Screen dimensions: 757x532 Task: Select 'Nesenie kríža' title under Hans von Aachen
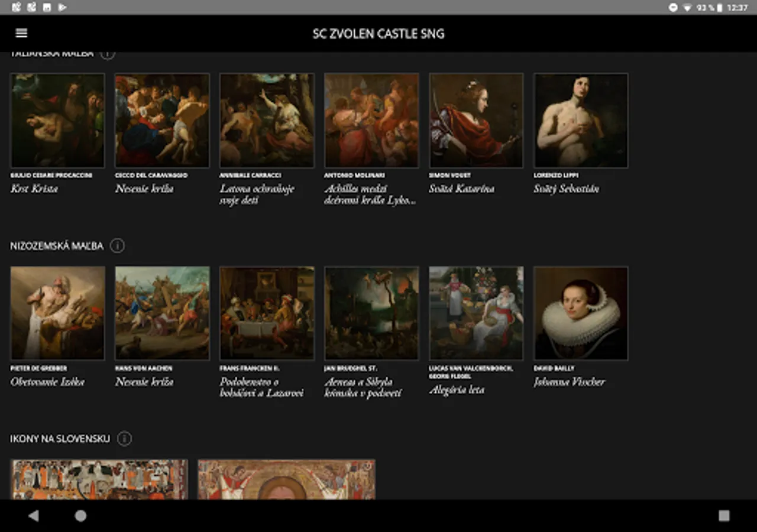pos(144,382)
